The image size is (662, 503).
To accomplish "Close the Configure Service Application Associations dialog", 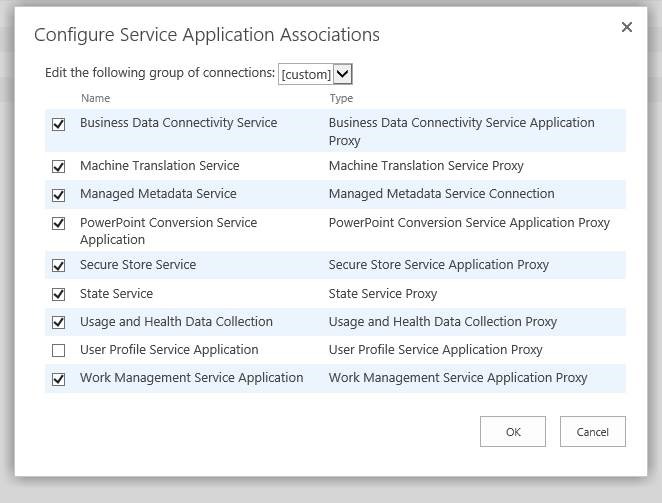I will click(x=627, y=28).
